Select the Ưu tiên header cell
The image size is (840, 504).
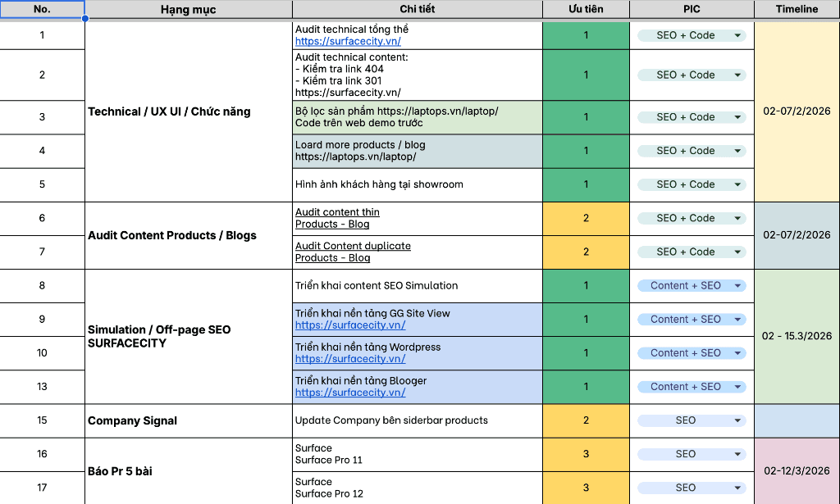coord(586,9)
